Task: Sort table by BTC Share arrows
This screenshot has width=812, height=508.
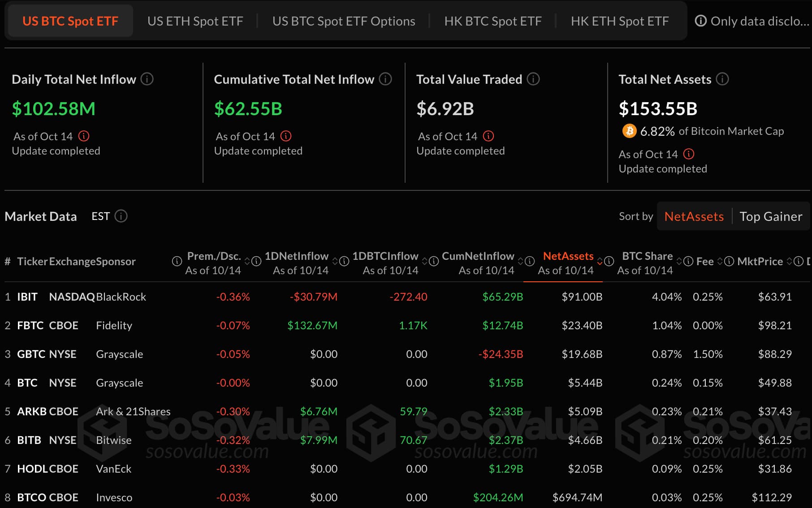Action: point(679,261)
